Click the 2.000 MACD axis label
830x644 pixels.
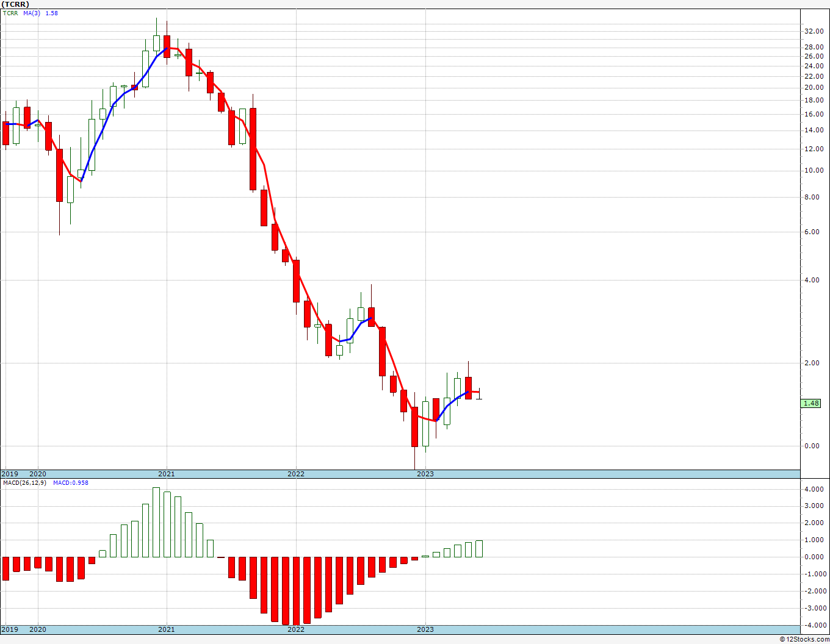tap(813, 523)
